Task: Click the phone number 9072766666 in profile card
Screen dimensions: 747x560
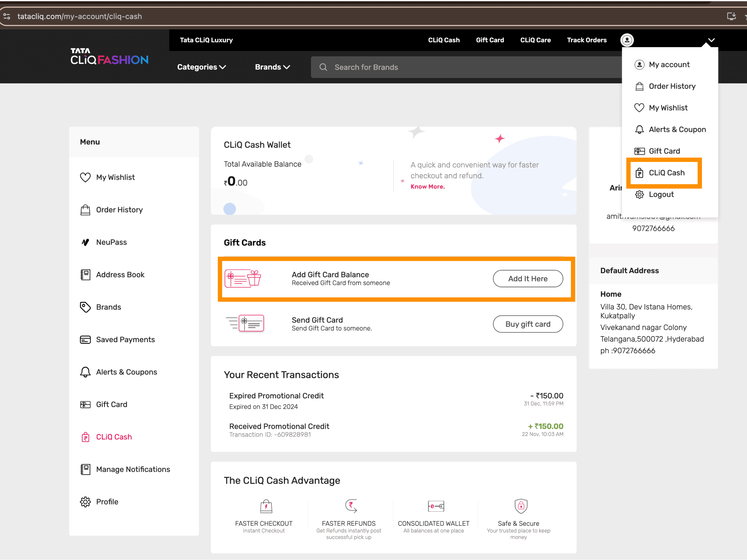Action: pos(653,228)
